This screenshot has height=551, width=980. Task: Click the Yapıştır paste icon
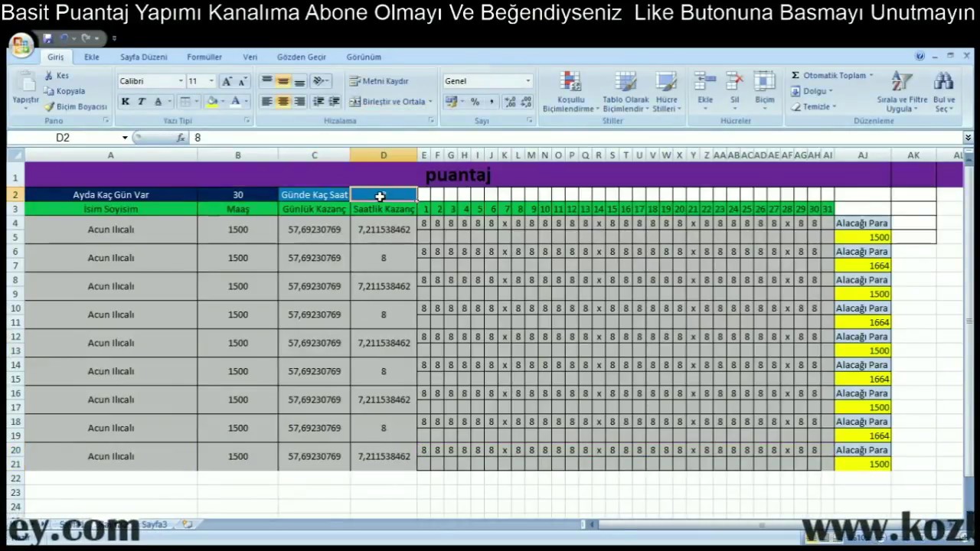25,83
